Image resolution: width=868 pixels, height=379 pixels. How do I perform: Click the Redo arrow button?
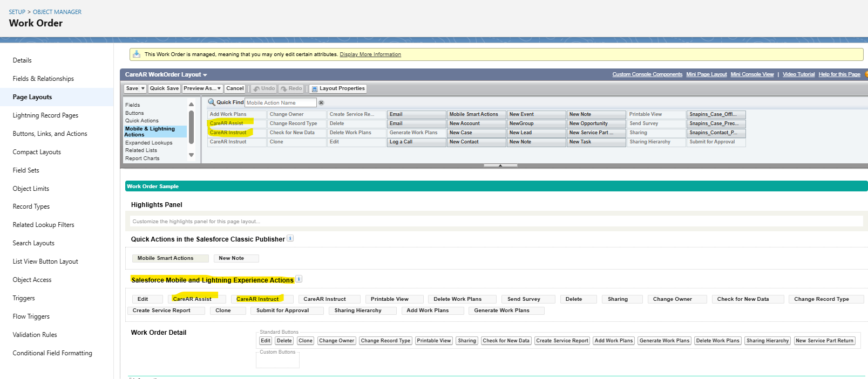point(291,88)
